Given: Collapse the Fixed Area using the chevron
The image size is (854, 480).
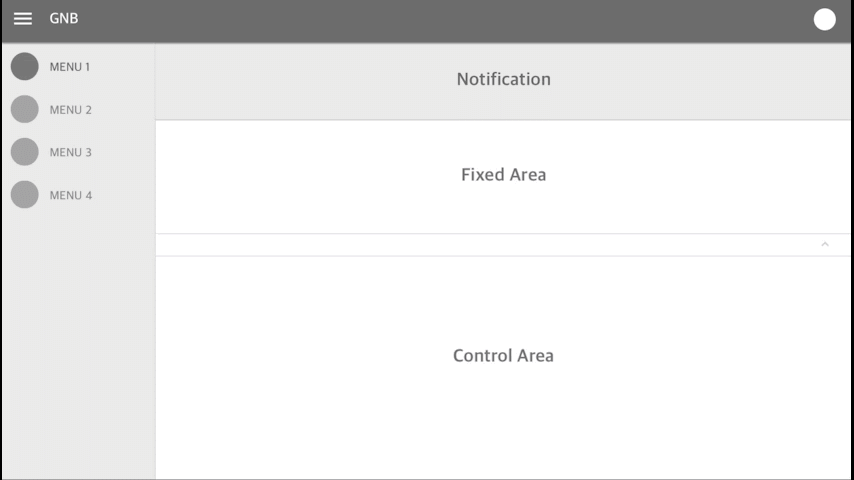Looking at the screenshot, I should 825,244.
